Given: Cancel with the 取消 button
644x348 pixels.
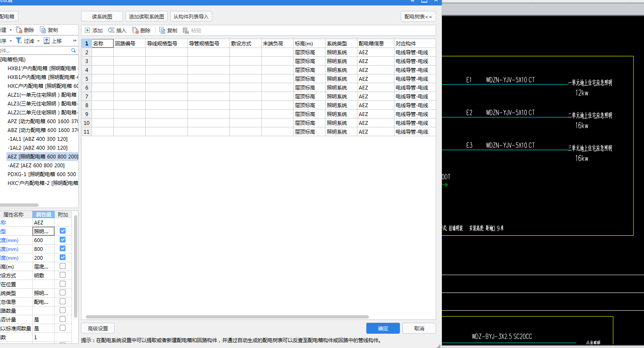Looking at the screenshot, I should click(419, 328).
